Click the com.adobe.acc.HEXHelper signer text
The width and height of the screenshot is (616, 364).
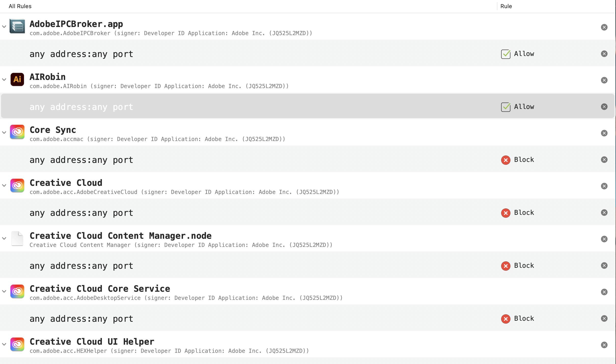(169, 351)
